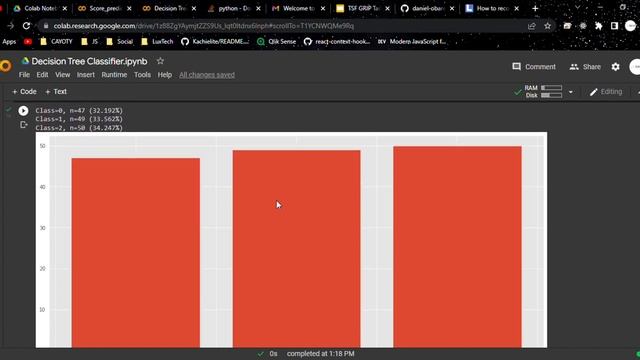
Task: Open the react-context-hook bookmark
Action: point(337,42)
